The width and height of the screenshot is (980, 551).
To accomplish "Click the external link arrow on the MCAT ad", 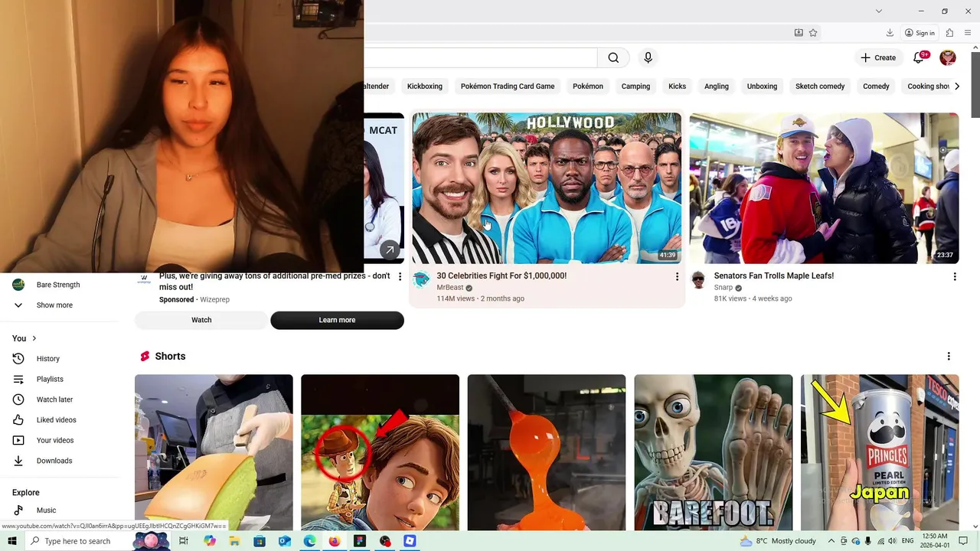I will click(x=390, y=249).
